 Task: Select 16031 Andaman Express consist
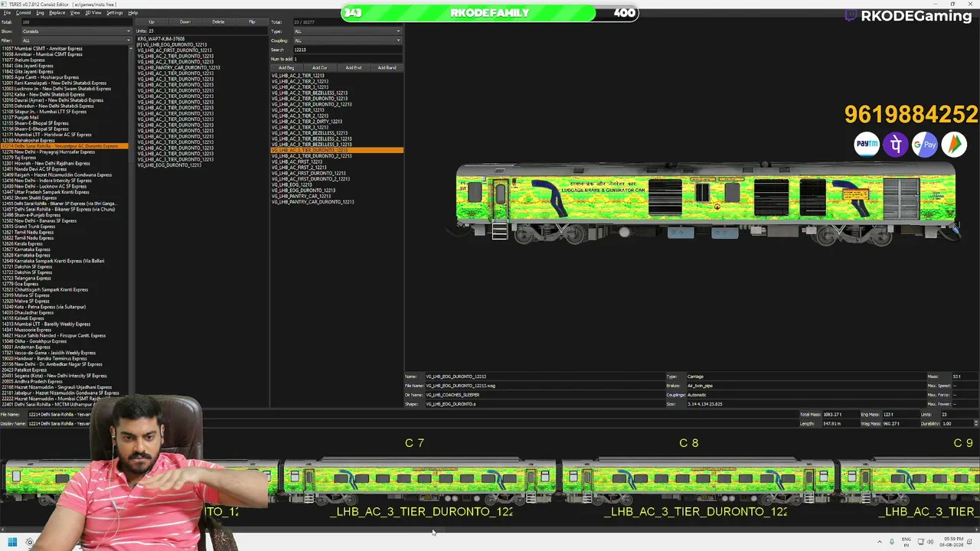26,347
